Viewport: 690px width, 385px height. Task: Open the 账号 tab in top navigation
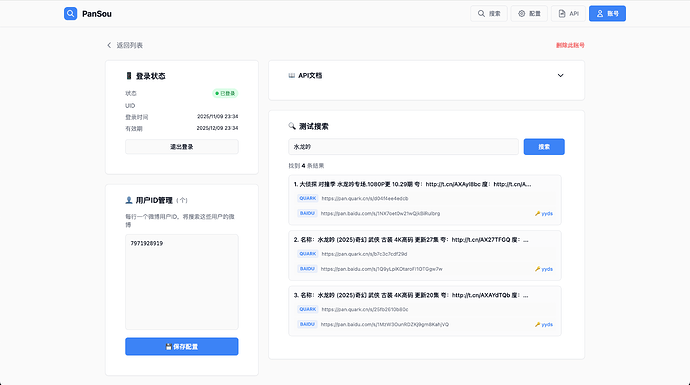607,14
